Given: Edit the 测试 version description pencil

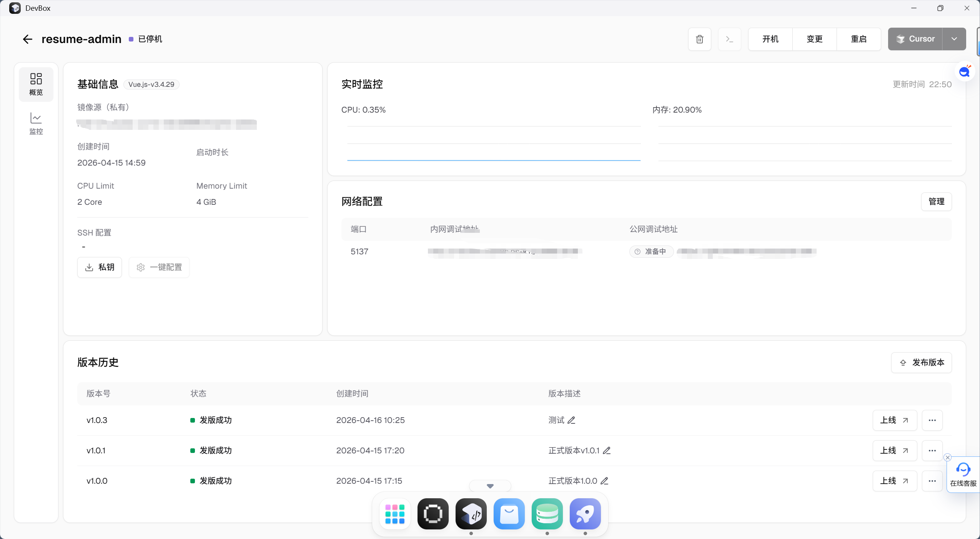Looking at the screenshot, I should pos(571,420).
